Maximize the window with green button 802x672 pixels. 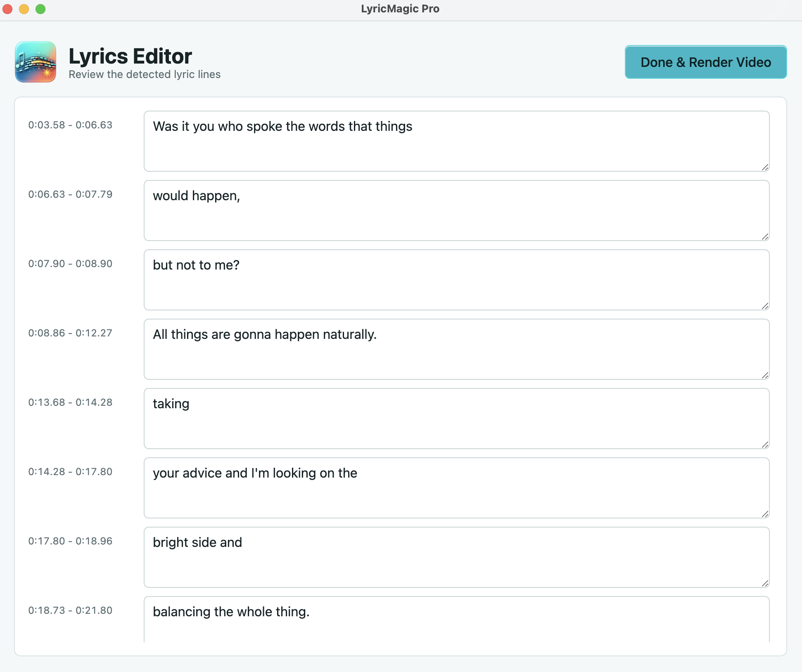(x=40, y=9)
